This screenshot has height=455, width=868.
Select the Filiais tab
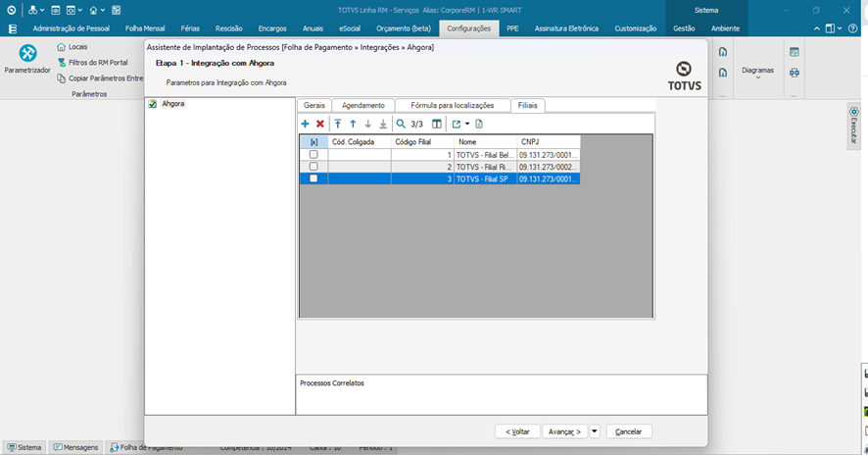click(x=527, y=105)
